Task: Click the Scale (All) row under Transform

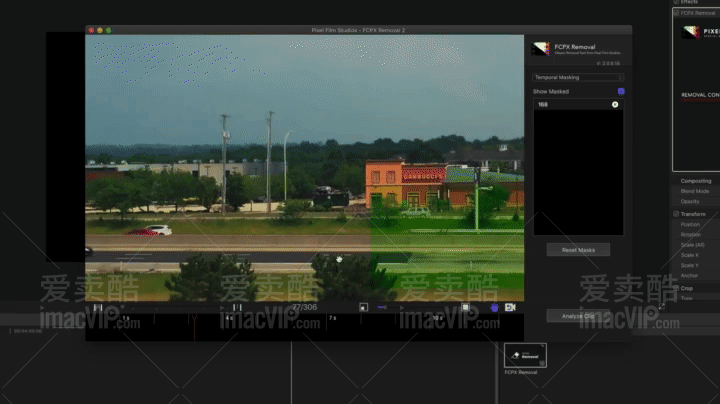Action: 692,245
